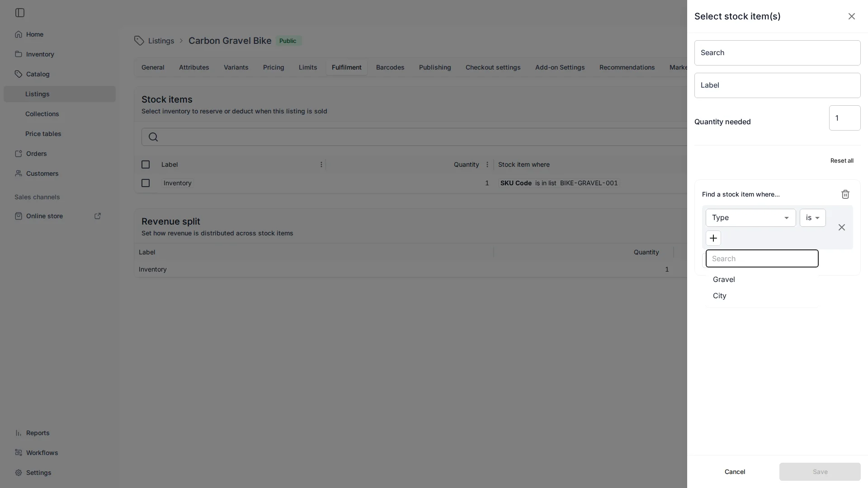Open Collections in the sidebar
This screenshot has height=488, width=868.
tap(60, 114)
